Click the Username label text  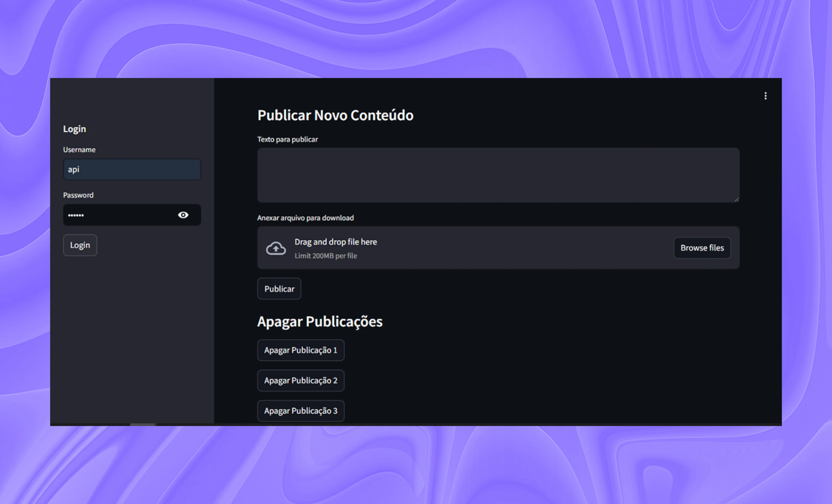click(79, 149)
